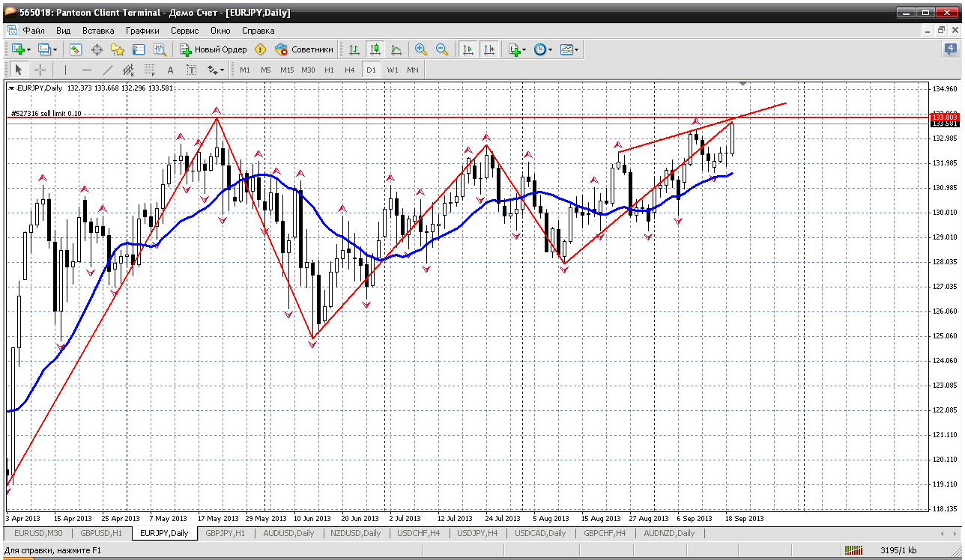Open the Вставка menu
The width and height of the screenshot is (965, 560).
coord(98,31)
